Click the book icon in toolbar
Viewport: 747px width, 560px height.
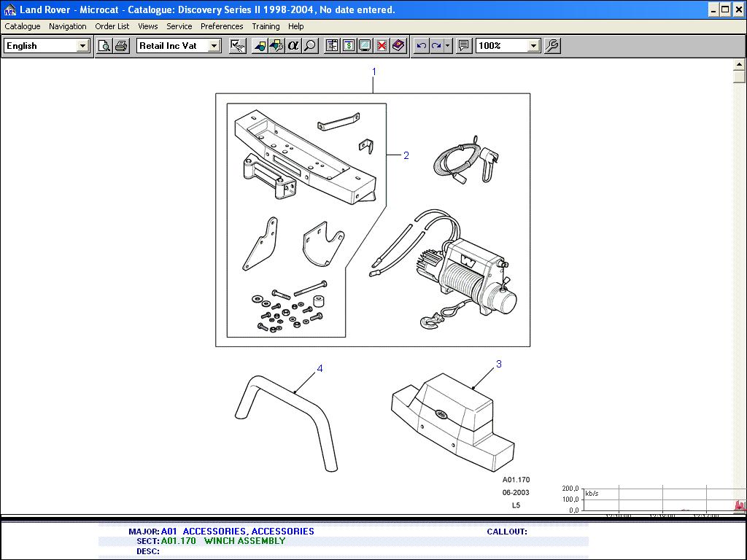pyautogui.click(x=398, y=45)
